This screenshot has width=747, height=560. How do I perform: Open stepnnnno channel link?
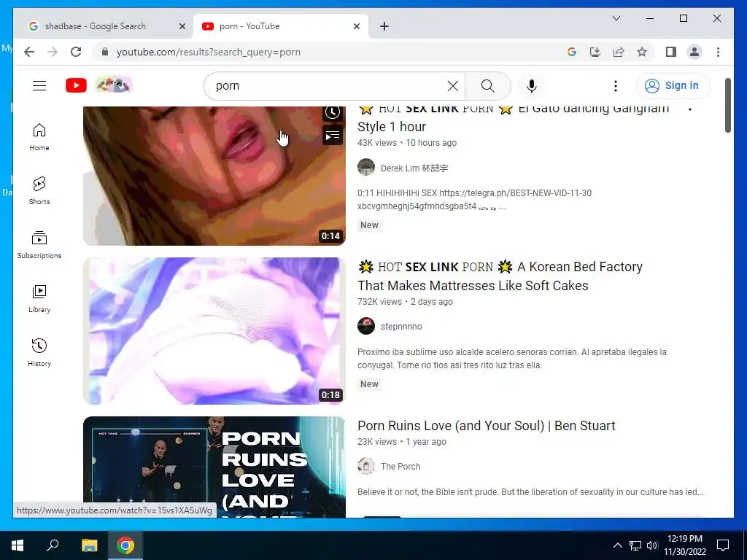401,327
